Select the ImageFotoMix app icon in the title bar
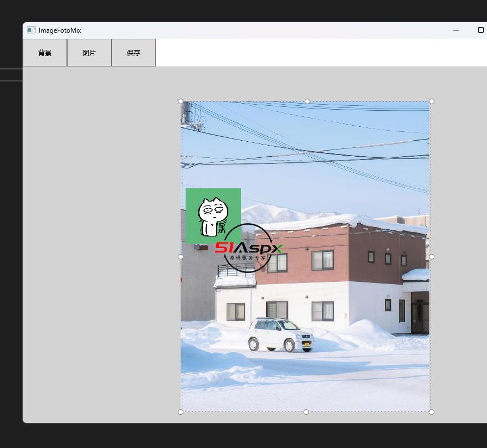This screenshot has height=448, width=487. (31, 30)
